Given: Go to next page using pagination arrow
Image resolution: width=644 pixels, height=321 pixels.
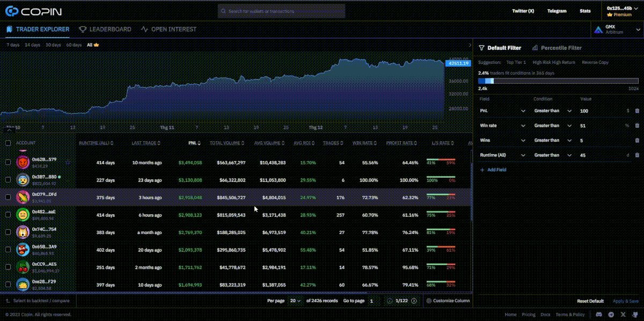Looking at the screenshot, I should tap(414, 301).
